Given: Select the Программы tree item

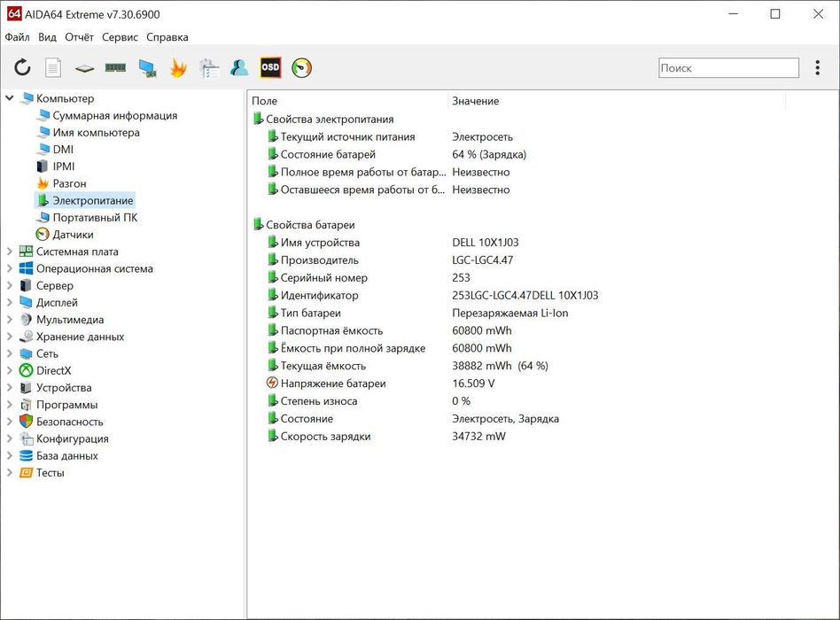Looking at the screenshot, I should coord(67,405).
